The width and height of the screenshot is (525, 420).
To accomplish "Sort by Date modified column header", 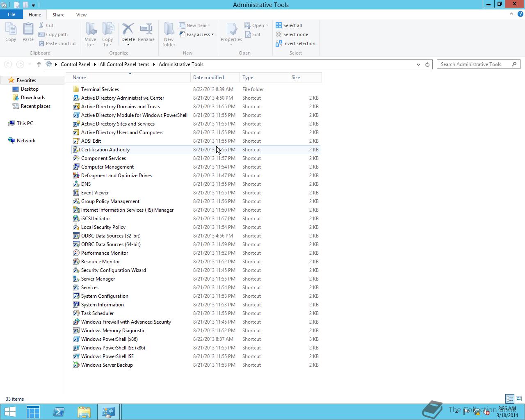I will tap(215, 78).
